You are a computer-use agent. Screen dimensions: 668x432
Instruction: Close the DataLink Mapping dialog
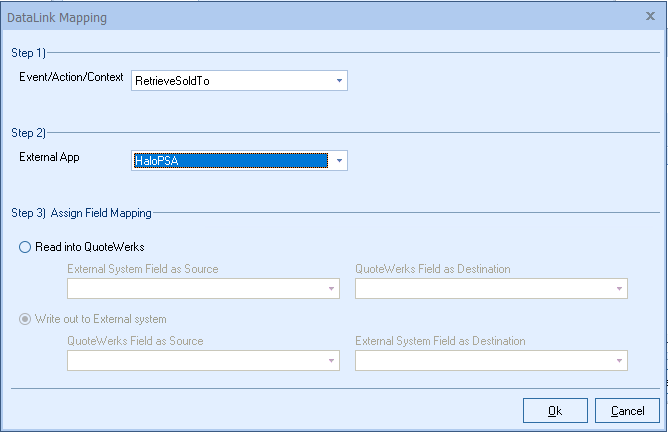click(x=651, y=17)
